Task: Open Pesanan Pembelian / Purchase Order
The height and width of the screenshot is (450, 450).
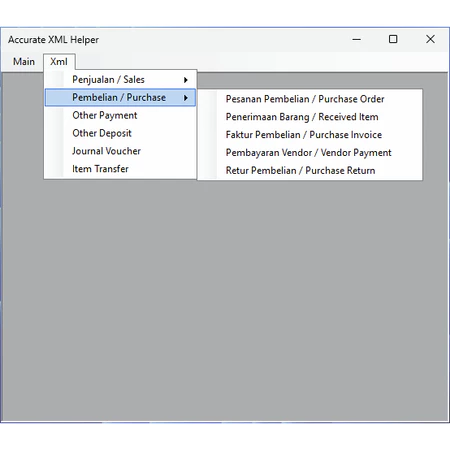Action: click(x=310, y=99)
